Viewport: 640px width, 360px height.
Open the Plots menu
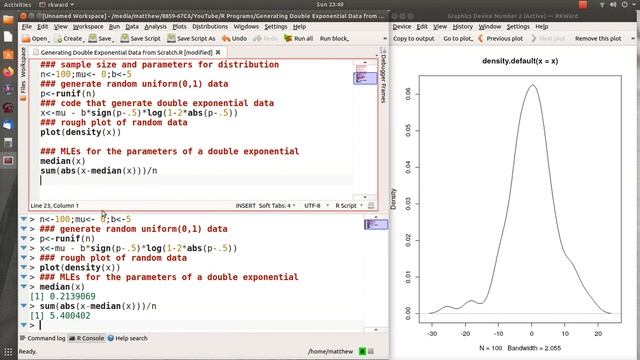pyautogui.click(x=179, y=27)
